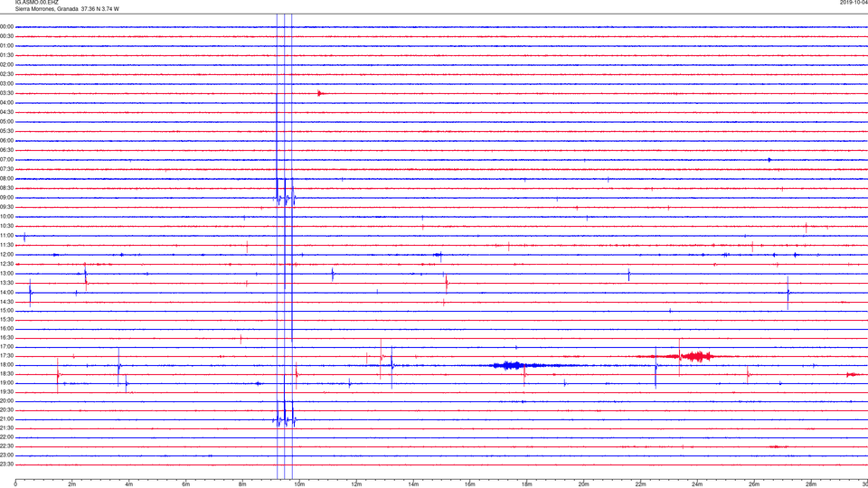Viewport: 868px width, 488px height.
Task: Select the 16:30 time row label
Action: [6, 337]
